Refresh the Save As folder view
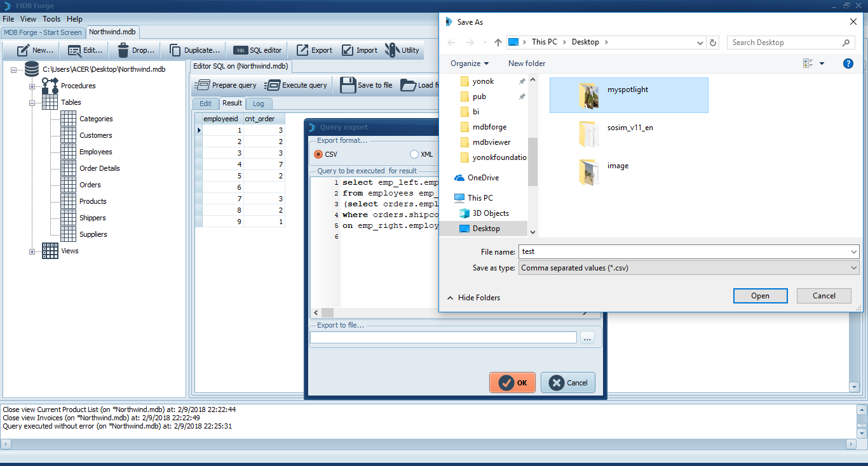 pos(713,43)
